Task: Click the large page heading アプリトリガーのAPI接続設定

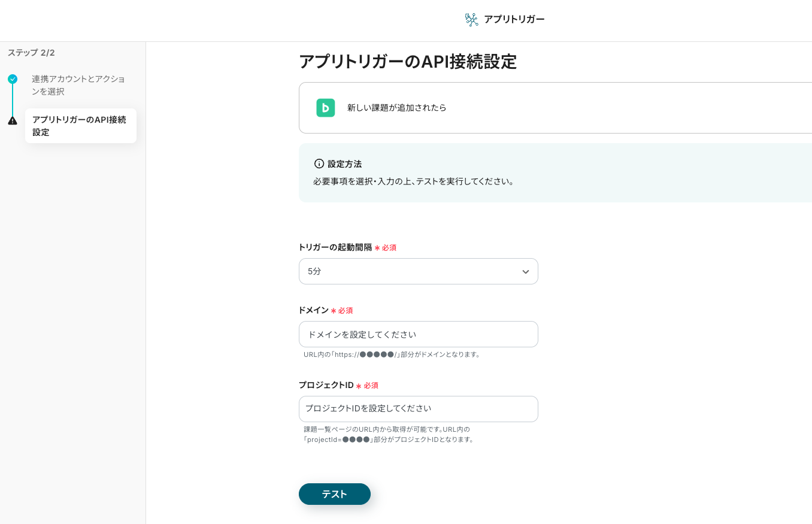Action: click(407, 62)
